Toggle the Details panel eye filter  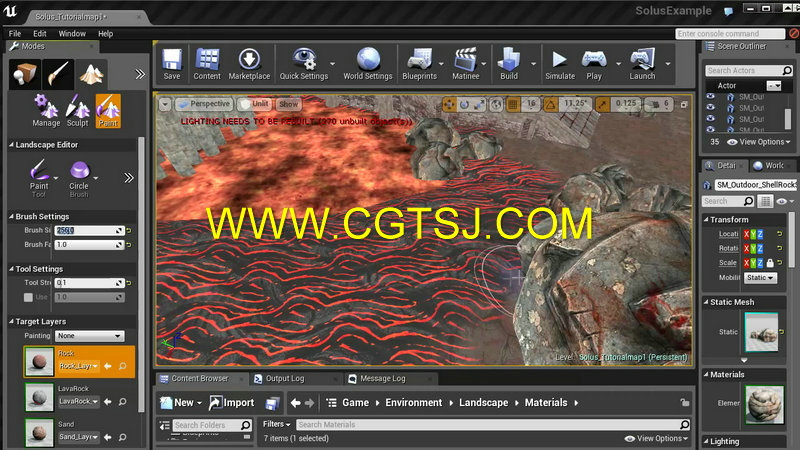click(x=781, y=202)
